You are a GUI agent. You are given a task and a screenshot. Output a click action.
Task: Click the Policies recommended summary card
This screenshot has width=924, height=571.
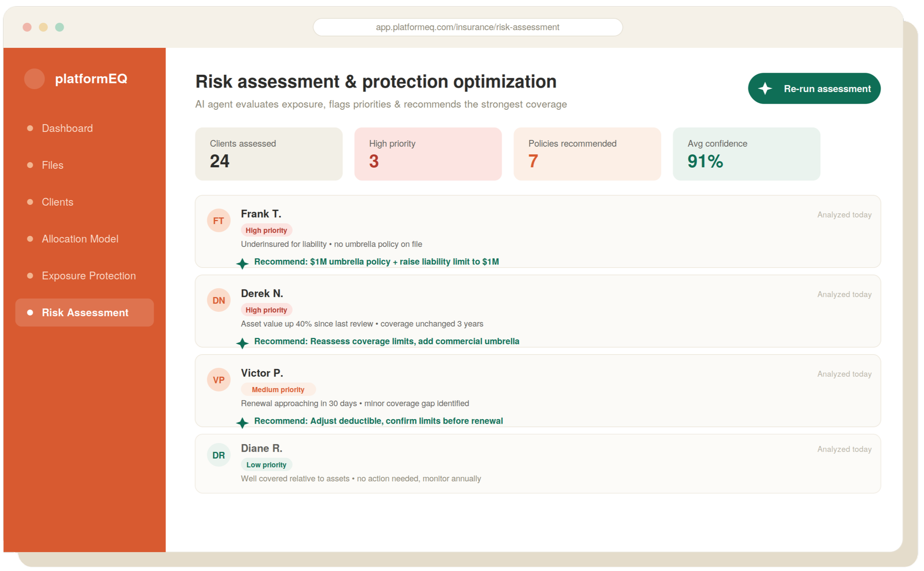click(587, 154)
